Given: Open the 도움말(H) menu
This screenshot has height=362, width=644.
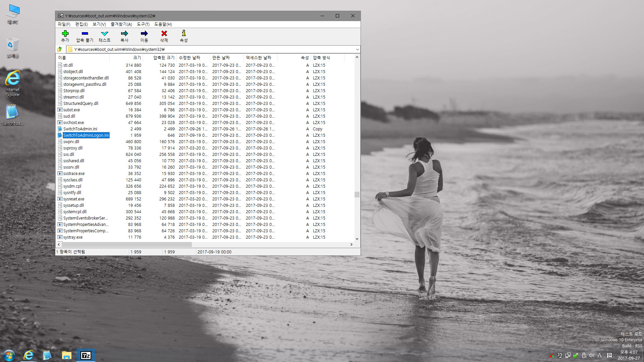Looking at the screenshot, I should click(x=163, y=24).
